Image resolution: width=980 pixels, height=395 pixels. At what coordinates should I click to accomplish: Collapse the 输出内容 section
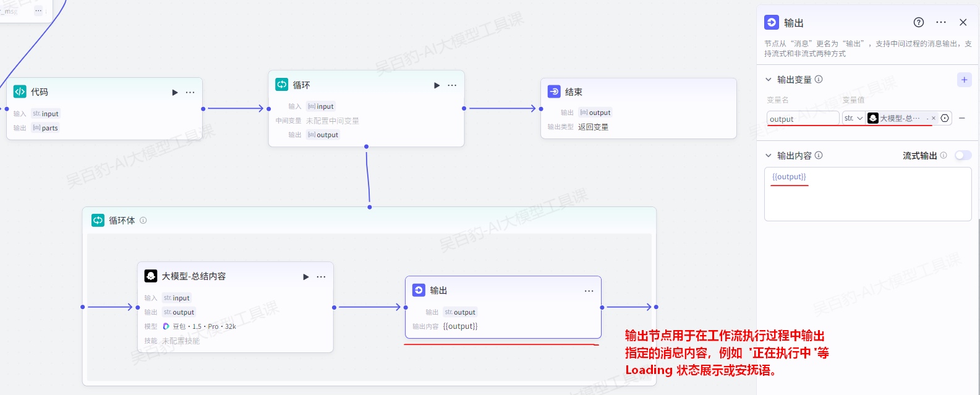tap(769, 156)
